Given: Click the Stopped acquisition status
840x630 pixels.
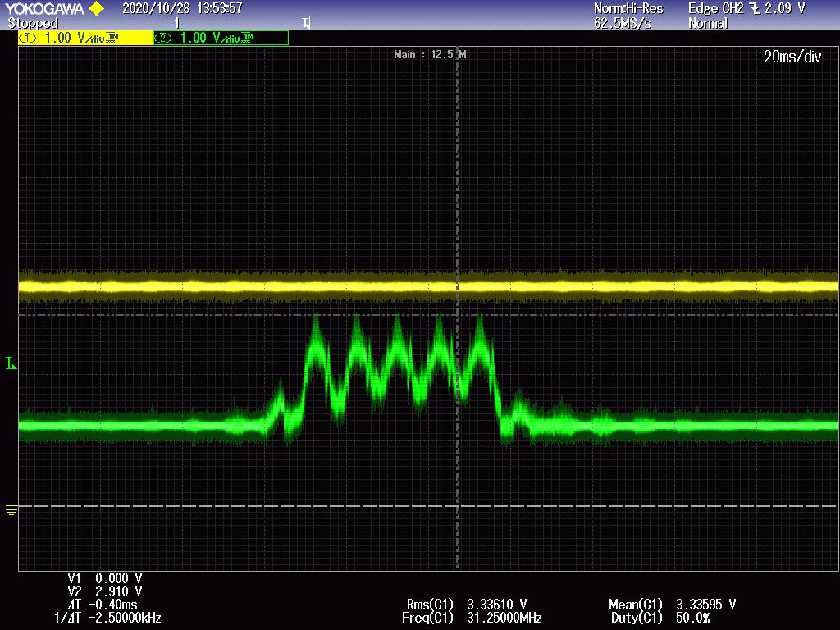Looking at the screenshot, I should pos(33,24).
